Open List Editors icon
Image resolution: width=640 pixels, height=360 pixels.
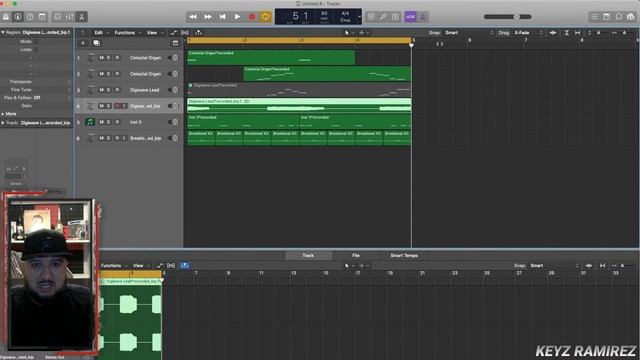pyautogui.click(x=594, y=17)
